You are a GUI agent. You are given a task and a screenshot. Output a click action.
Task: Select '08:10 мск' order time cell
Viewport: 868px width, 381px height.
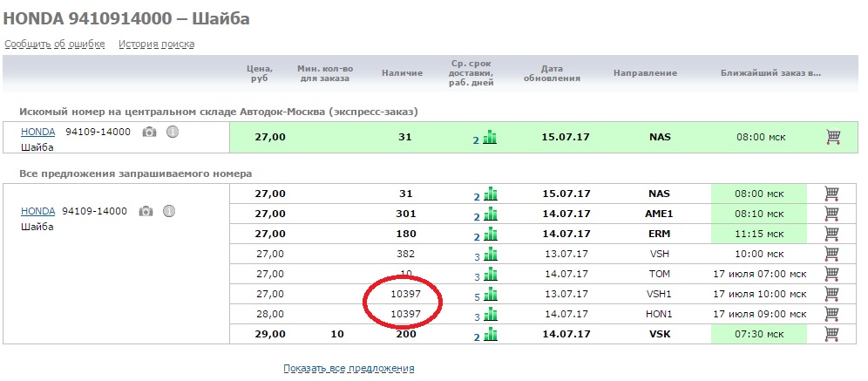[760, 214]
